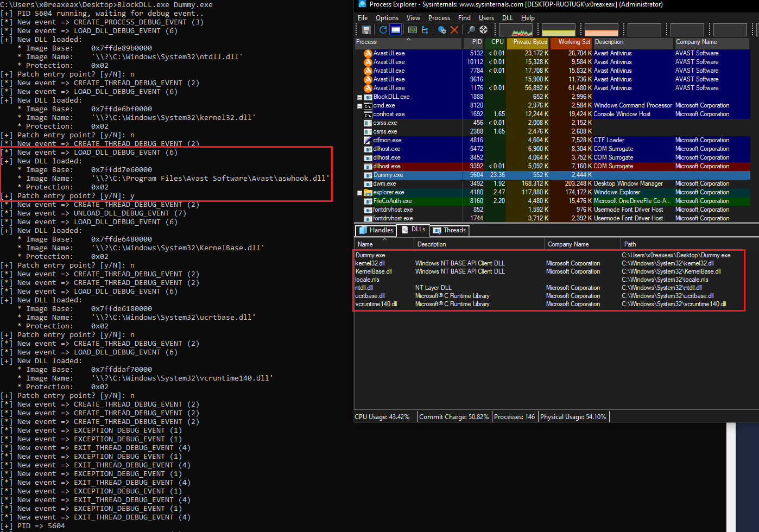Select the Dummy.exe process row
The width and height of the screenshot is (759, 532).
tap(388, 175)
